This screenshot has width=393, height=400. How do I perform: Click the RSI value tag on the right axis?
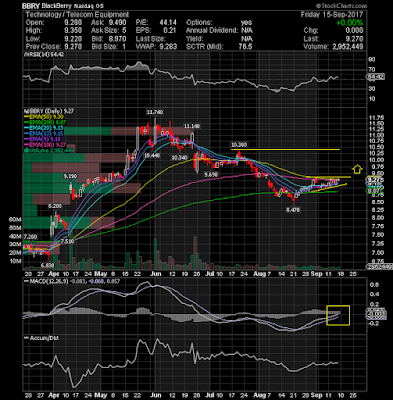click(x=376, y=77)
